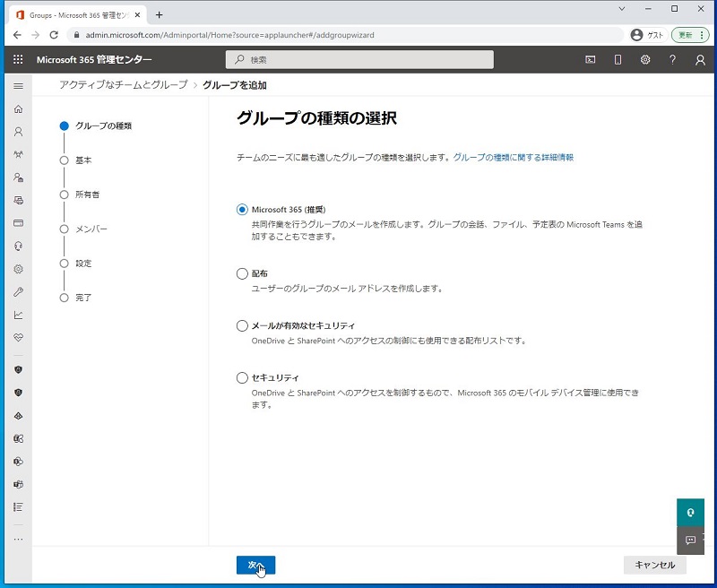Open the app launcher waffle icon

[x=18, y=59]
